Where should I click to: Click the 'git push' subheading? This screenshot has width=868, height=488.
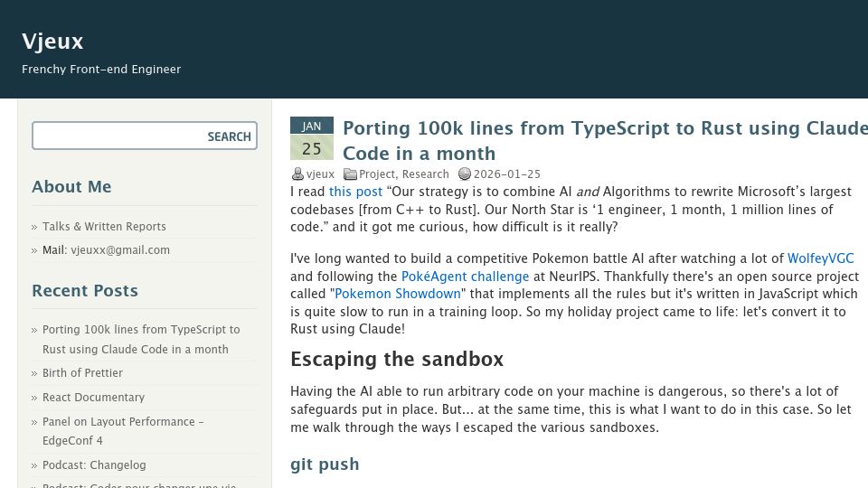point(325,465)
